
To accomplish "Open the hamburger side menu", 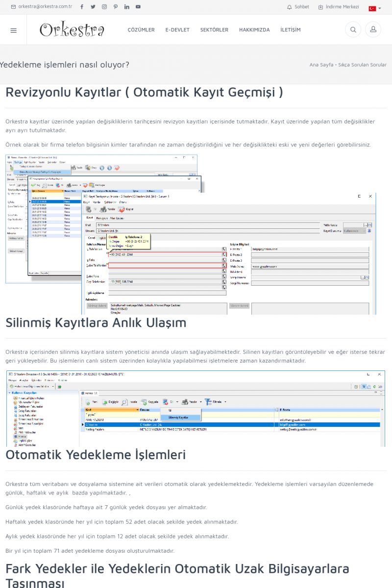I will pos(13,30).
